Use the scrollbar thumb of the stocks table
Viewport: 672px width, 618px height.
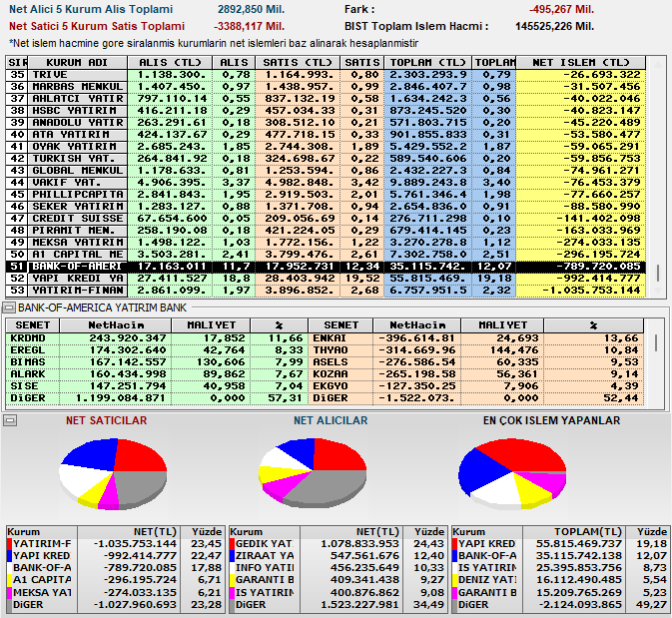point(655,342)
